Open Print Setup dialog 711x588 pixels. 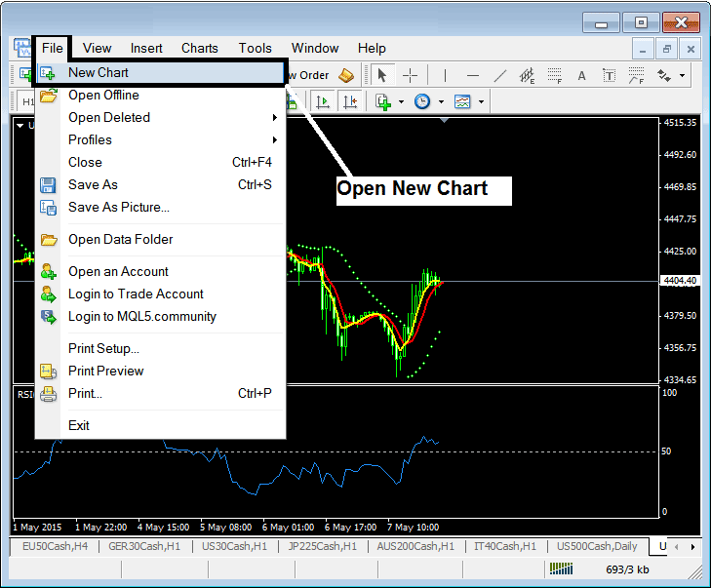[x=161, y=349]
